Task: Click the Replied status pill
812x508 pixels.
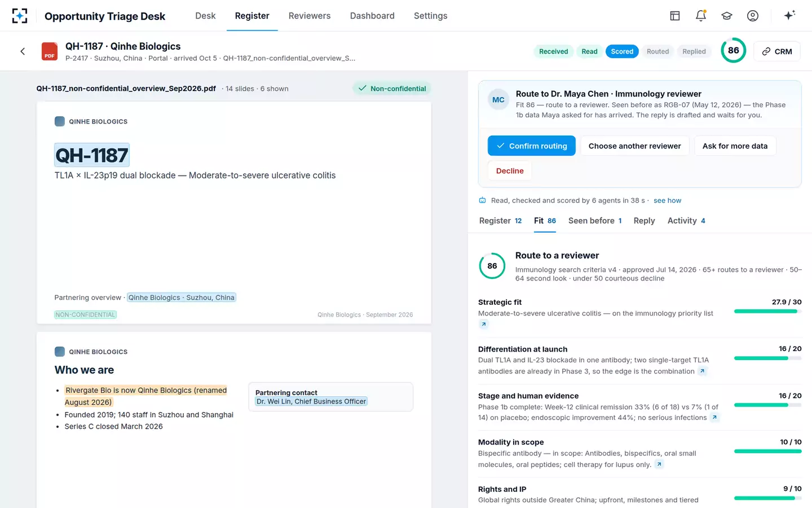Action: tap(694, 51)
